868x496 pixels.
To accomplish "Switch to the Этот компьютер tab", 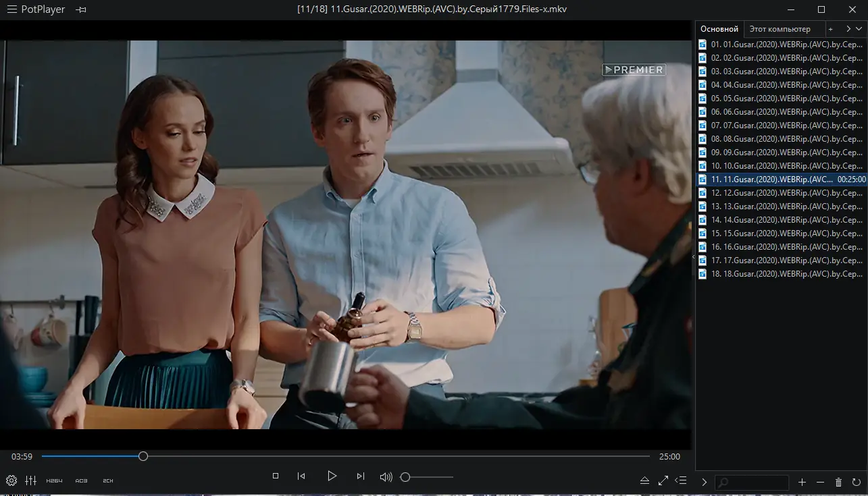I will (780, 29).
